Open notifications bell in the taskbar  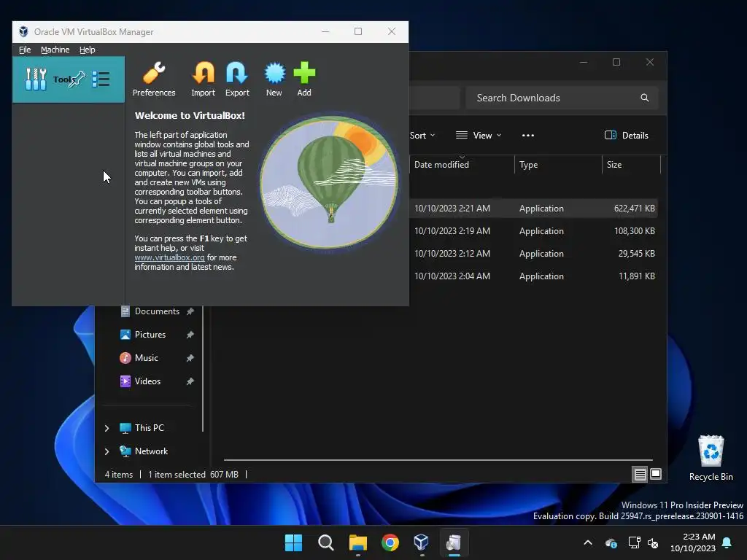click(727, 542)
